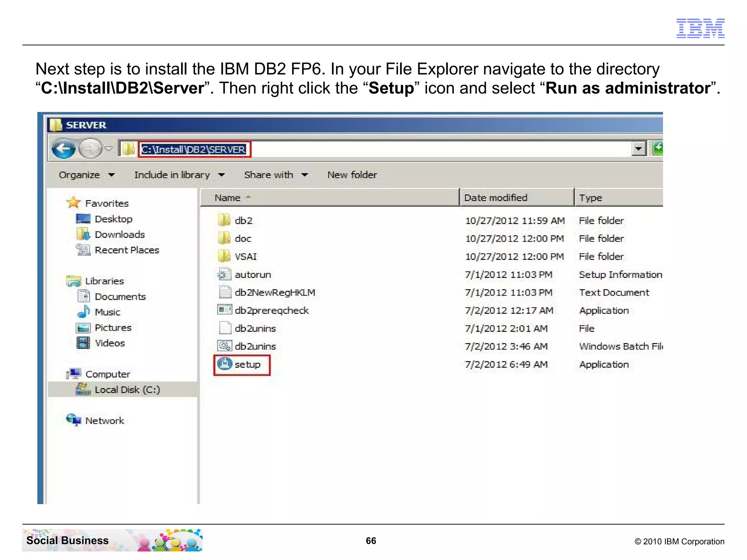Click the doc folder icon

pos(224,238)
